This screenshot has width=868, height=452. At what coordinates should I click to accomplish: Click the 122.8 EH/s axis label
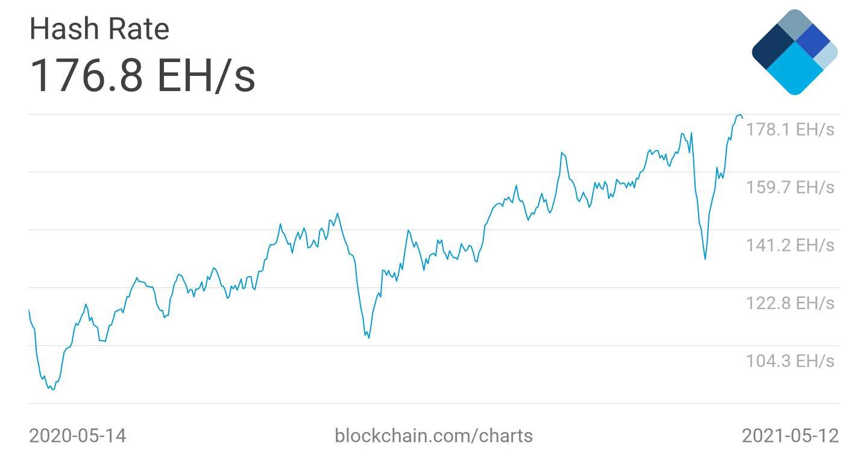[790, 303]
